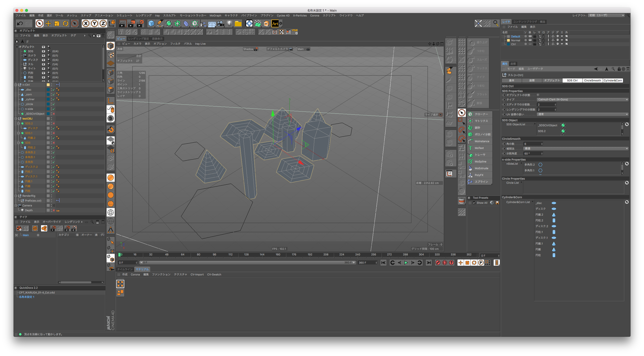Open the レイアウト layout dropdown
Image resolution: width=644 pixels, height=356 pixels.
[x=607, y=15]
